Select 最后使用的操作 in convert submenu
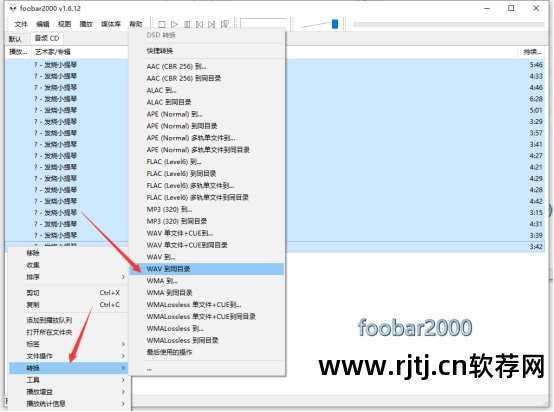 [x=207, y=352]
